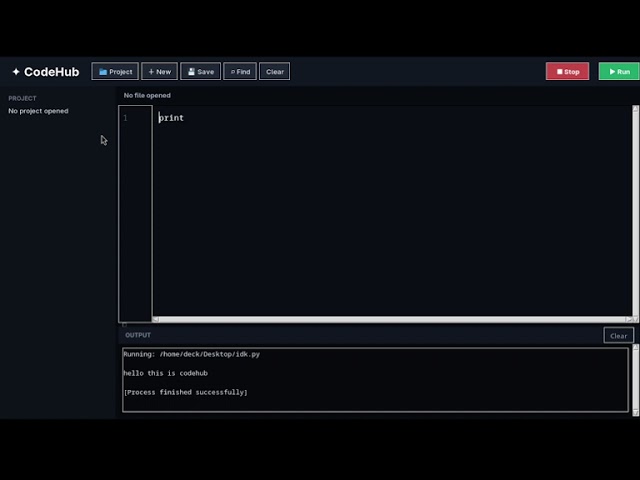Clear the editor using toolbar Clear button
The width and height of the screenshot is (640, 480).
(275, 71)
